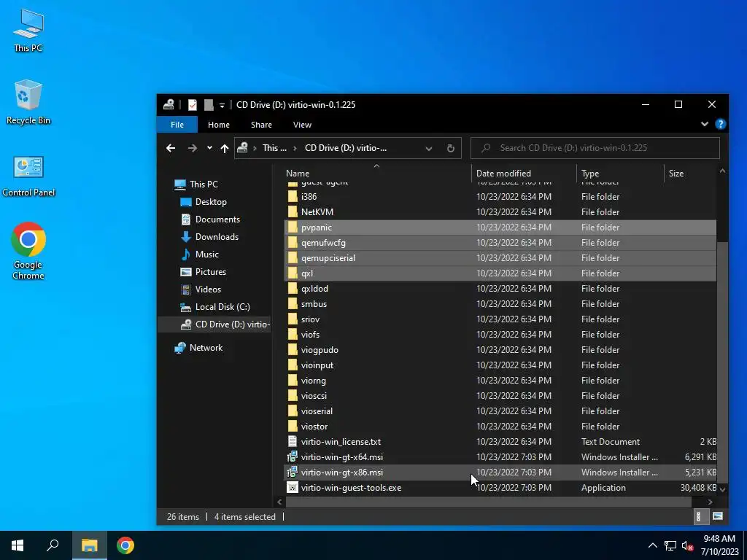The height and width of the screenshot is (560, 747).
Task: Click the qxl folder icon
Action: pos(293,273)
